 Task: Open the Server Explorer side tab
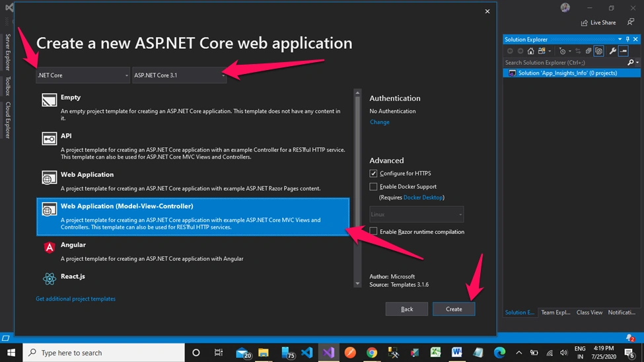point(7,52)
